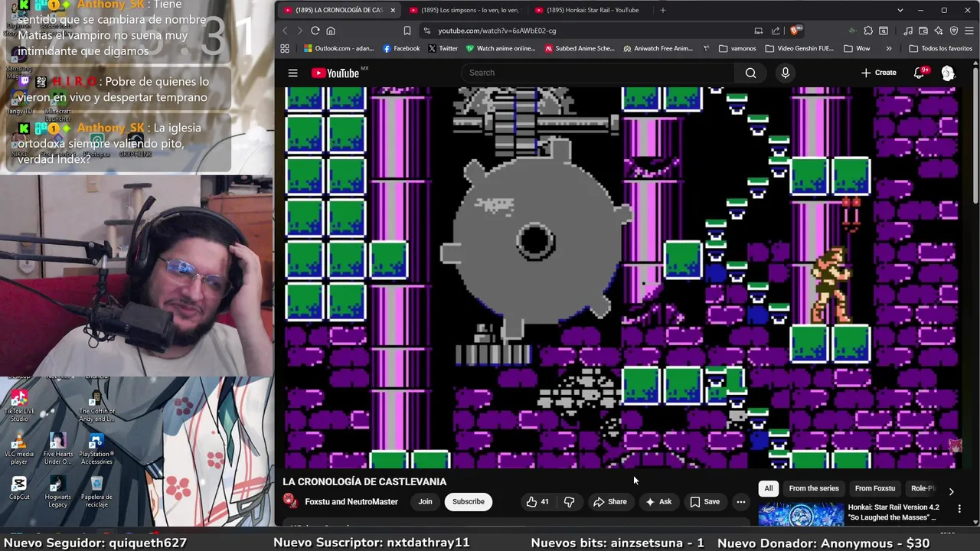This screenshot has width=980, height=551.
Task: Go back in browser history
Action: click(285, 31)
